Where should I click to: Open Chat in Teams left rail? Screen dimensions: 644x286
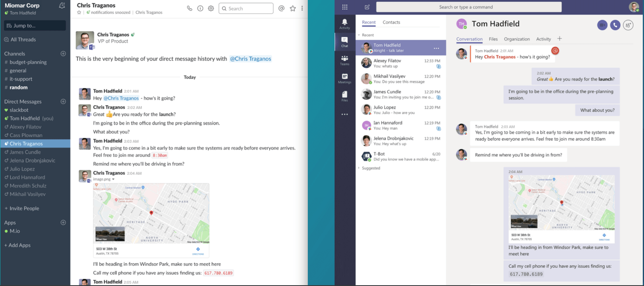click(x=345, y=42)
